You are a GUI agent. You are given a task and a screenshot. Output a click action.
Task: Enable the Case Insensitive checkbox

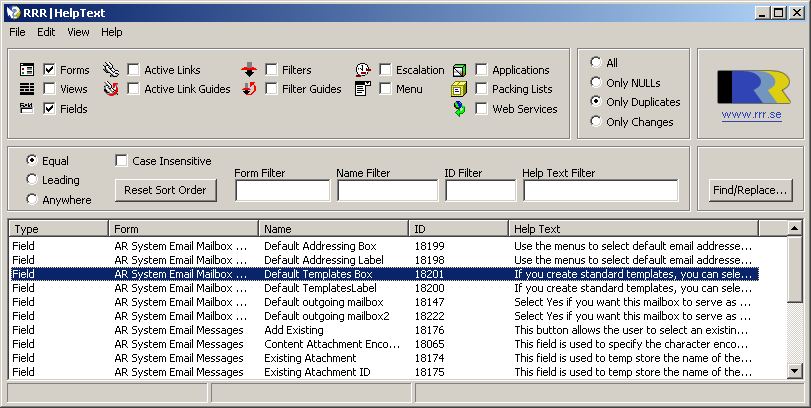122,160
